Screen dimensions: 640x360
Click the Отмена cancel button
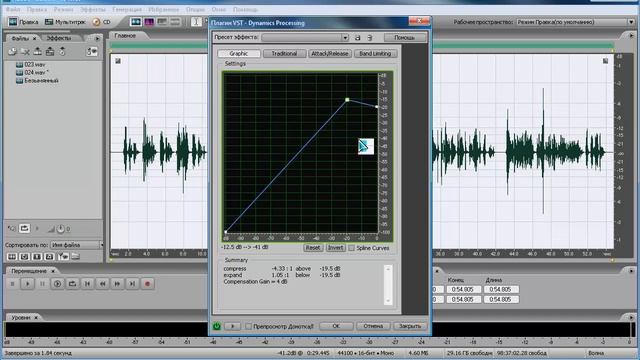(373, 326)
